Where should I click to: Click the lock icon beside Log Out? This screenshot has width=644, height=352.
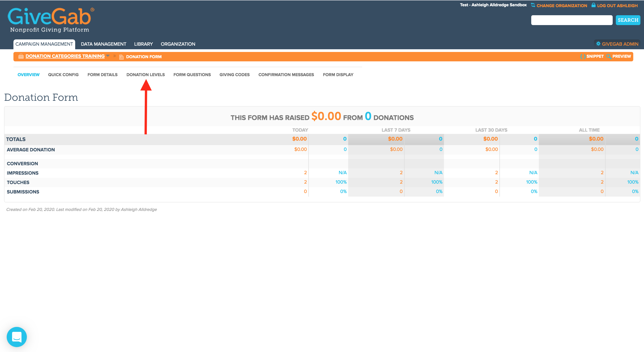point(593,5)
